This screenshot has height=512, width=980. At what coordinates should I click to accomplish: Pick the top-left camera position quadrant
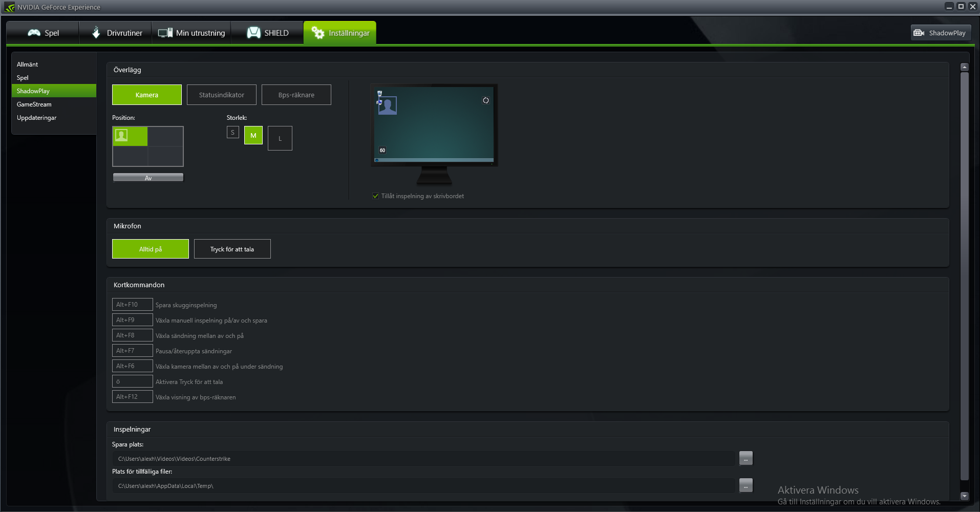click(130, 136)
